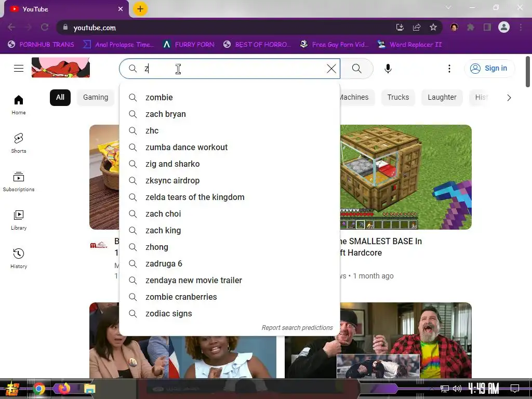Pick the 'zadruga 6' suggestion

click(230, 263)
